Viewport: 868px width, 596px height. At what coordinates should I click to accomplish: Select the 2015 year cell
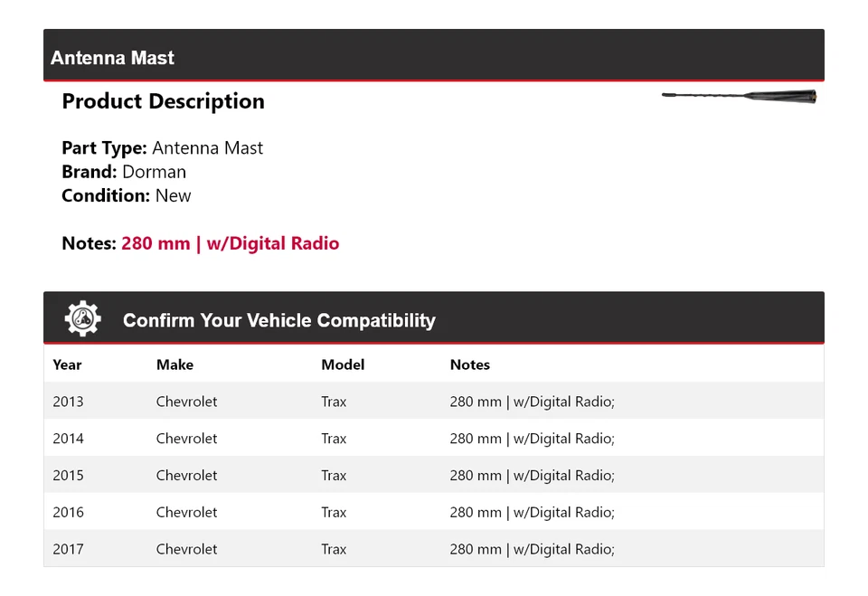coord(68,475)
